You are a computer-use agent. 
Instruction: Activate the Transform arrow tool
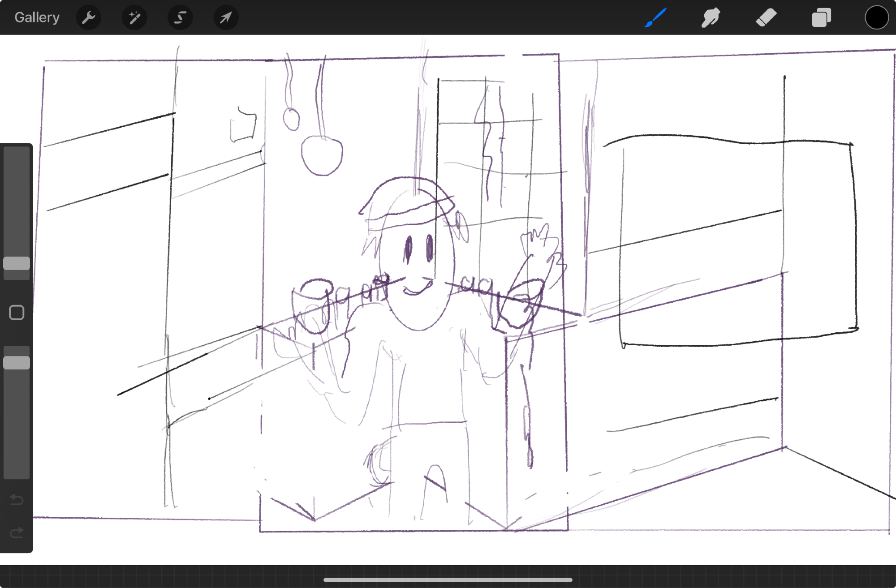[226, 18]
